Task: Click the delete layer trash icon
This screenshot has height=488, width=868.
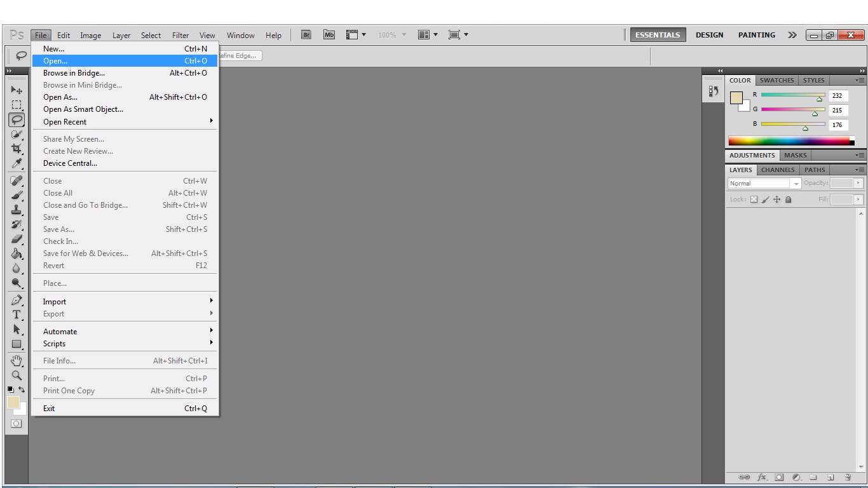Action: point(848,477)
